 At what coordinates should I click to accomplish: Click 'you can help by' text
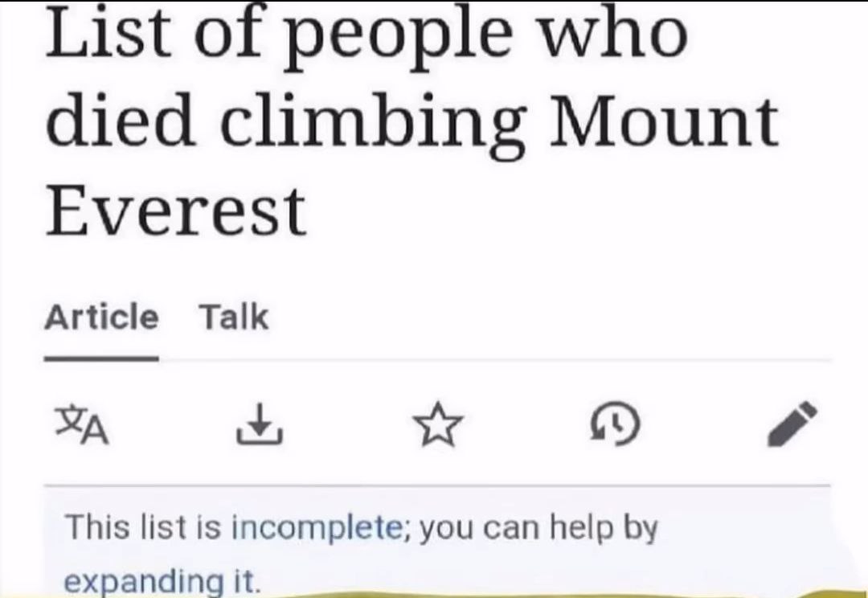pos(538,528)
